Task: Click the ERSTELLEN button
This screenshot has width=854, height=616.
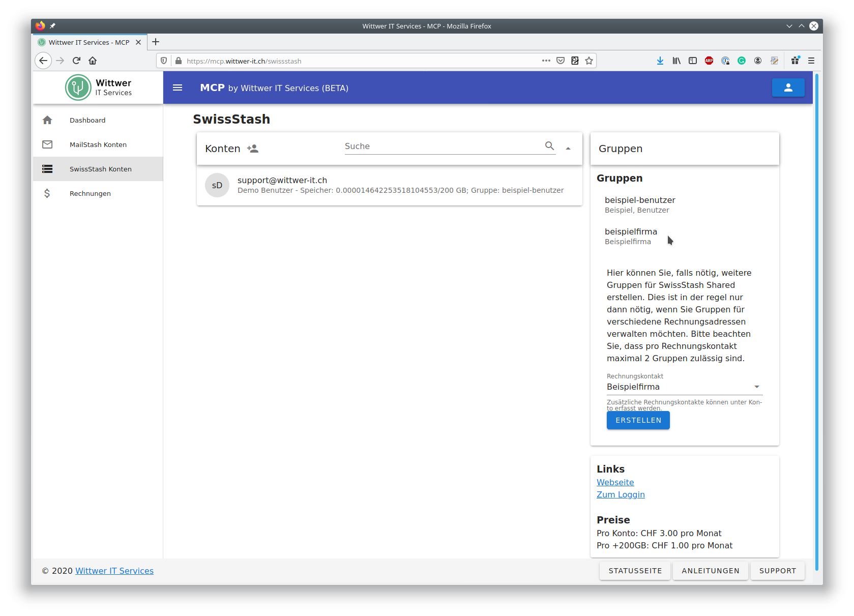Action: click(x=638, y=420)
